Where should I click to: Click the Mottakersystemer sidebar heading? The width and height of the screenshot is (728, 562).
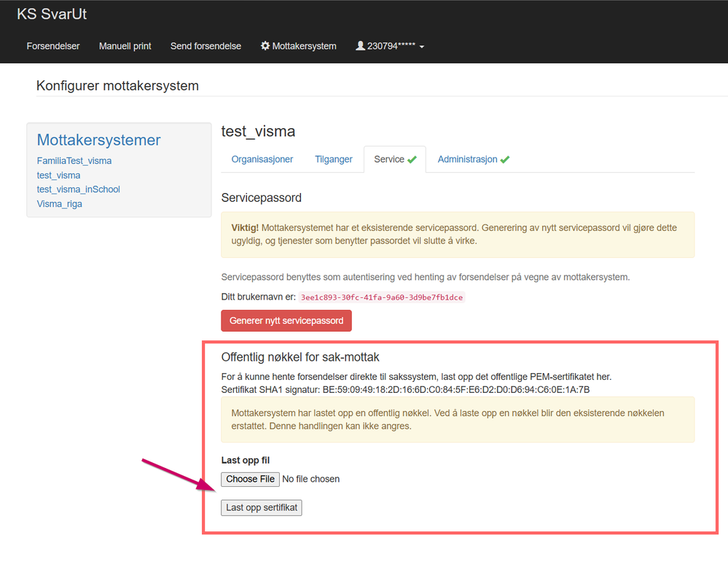99,140
